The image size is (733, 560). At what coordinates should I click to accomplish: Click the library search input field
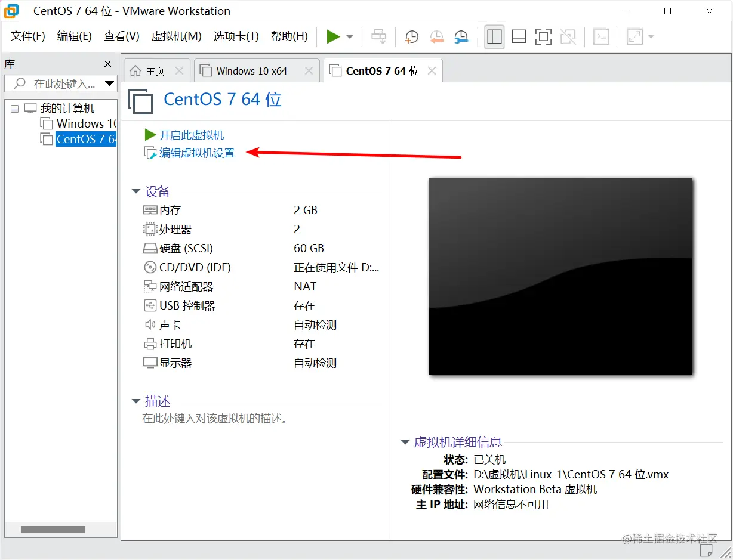60,83
